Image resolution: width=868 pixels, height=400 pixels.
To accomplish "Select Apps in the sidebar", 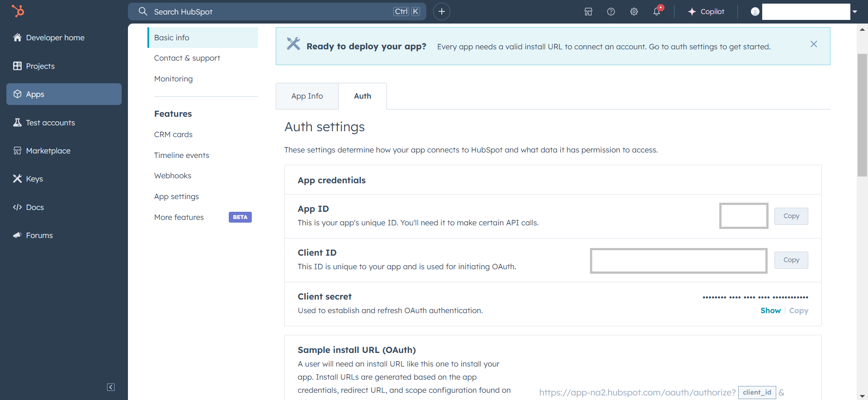I will pos(64,94).
